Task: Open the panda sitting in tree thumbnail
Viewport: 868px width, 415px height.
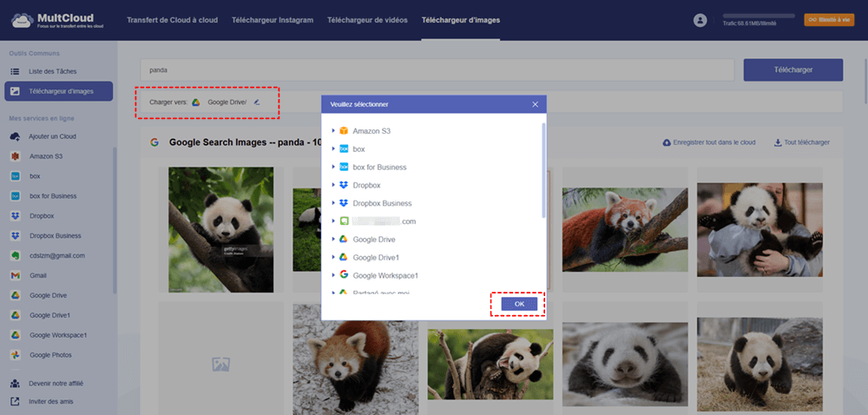Action: [x=220, y=229]
